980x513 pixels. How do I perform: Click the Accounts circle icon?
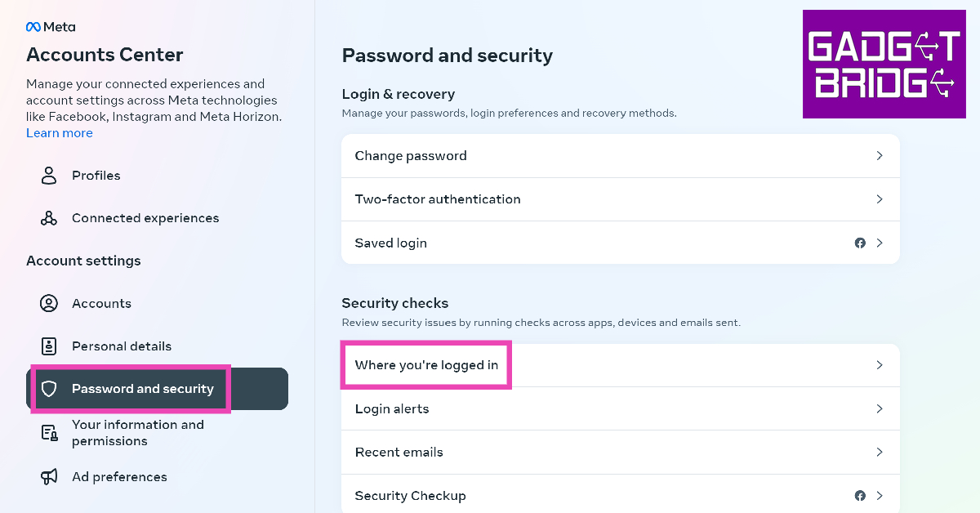tap(49, 303)
